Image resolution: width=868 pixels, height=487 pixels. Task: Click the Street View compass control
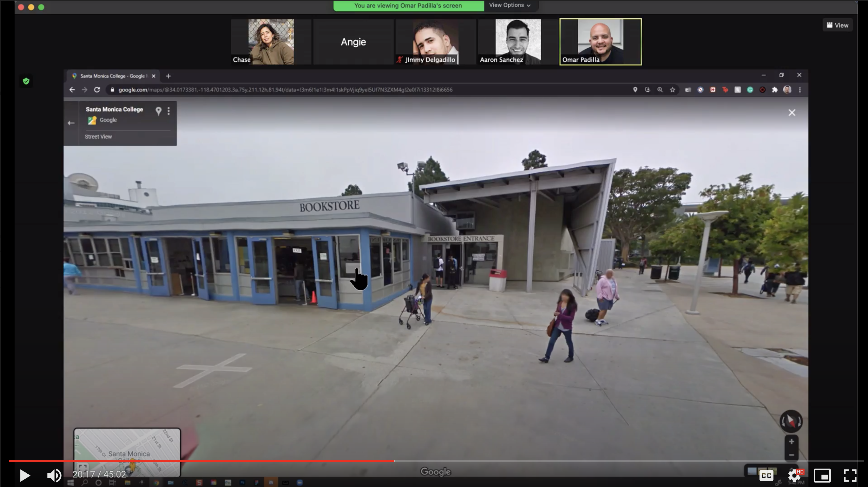coord(791,421)
